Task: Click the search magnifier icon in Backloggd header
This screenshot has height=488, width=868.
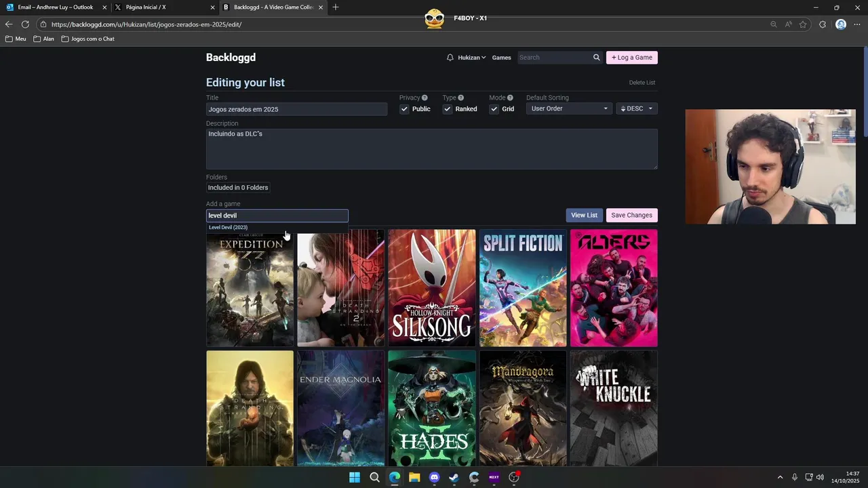Action: 597,58
